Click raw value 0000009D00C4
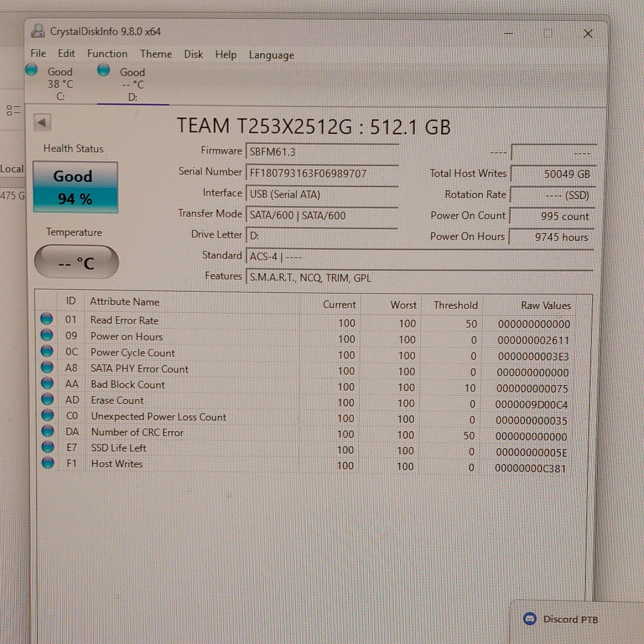The width and height of the screenshot is (644, 644). click(531, 405)
